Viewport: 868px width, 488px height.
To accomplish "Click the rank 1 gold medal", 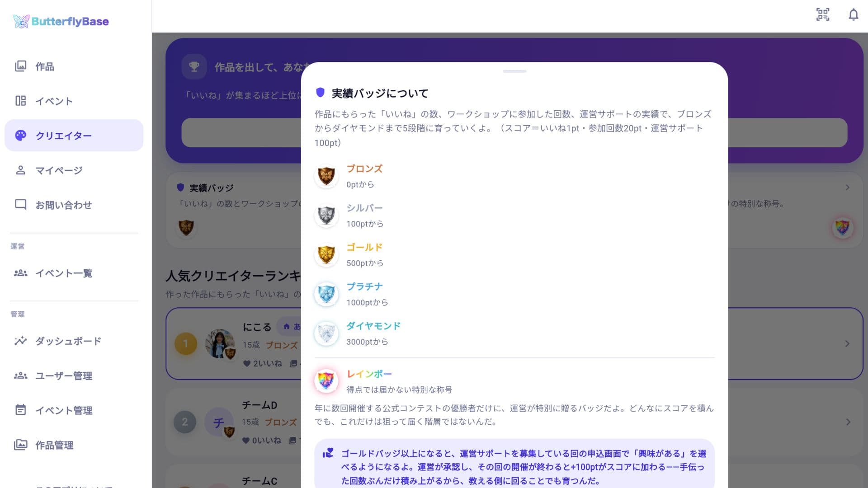I will click(185, 344).
